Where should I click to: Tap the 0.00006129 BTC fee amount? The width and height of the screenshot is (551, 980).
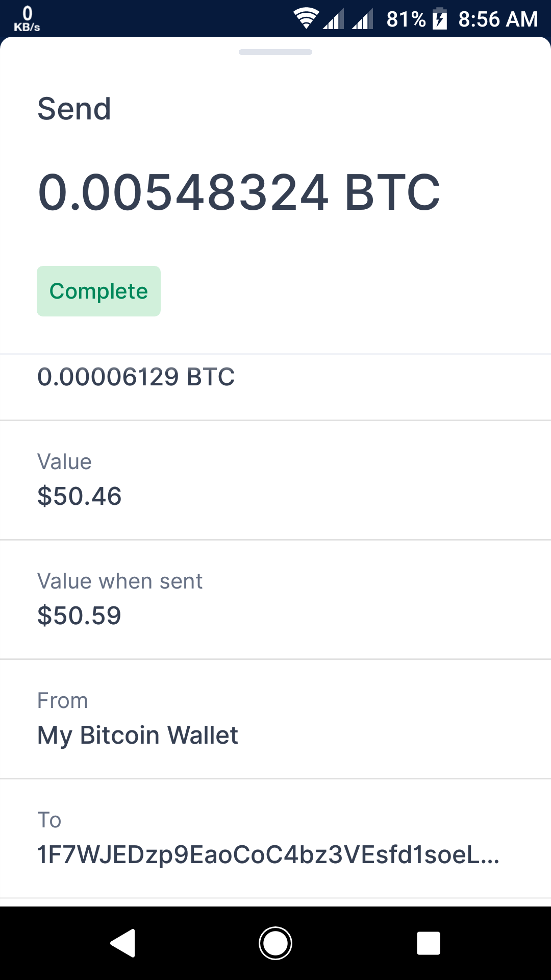(136, 377)
